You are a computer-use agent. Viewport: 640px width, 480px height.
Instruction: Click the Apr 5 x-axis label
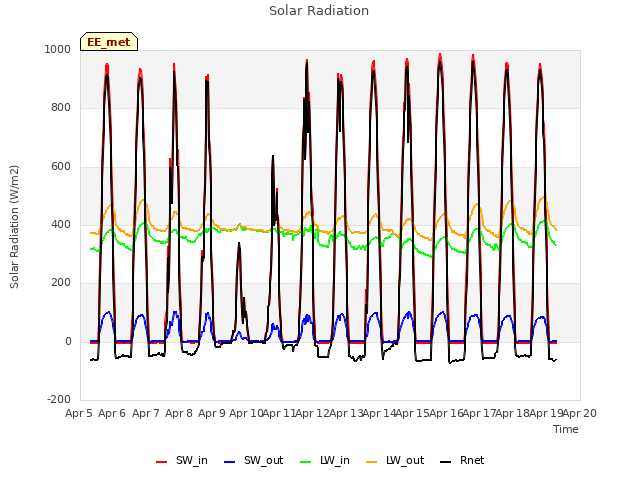(79, 413)
